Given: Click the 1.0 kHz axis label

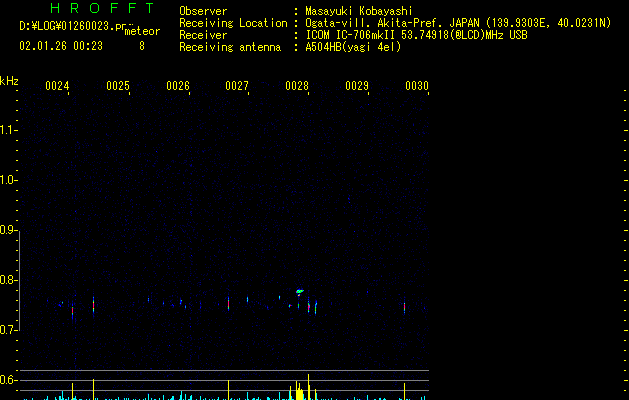Looking at the screenshot, I should (x=8, y=180).
